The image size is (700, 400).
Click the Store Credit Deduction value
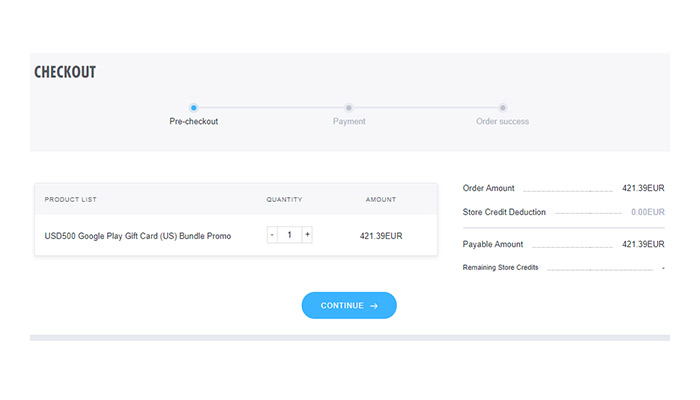pos(648,212)
